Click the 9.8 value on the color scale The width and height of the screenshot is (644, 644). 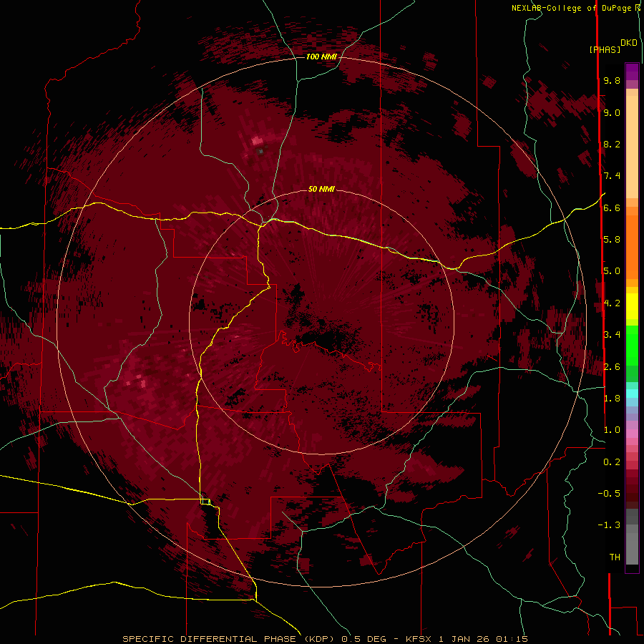(x=612, y=80)
